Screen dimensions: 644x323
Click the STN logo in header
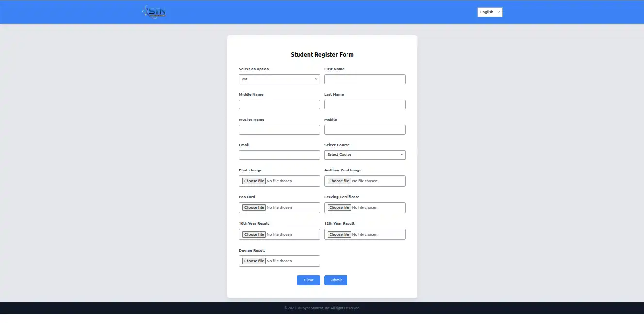pyautogui.click(x=154, y=12)
